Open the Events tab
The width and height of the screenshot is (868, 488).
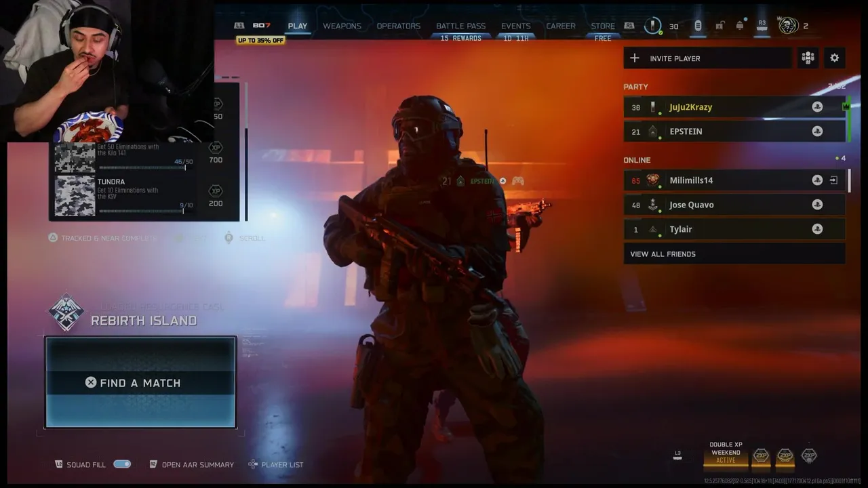[516, 26]
